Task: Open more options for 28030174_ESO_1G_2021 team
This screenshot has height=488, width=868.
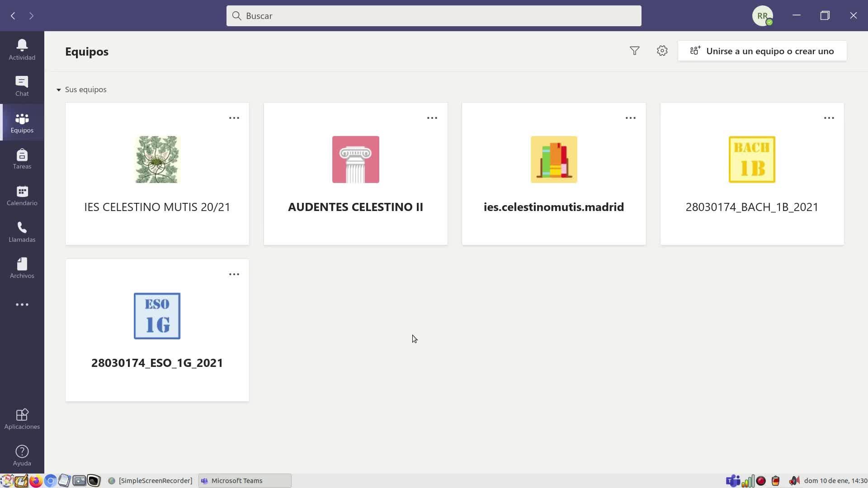Action: click(x=234, y=274)
